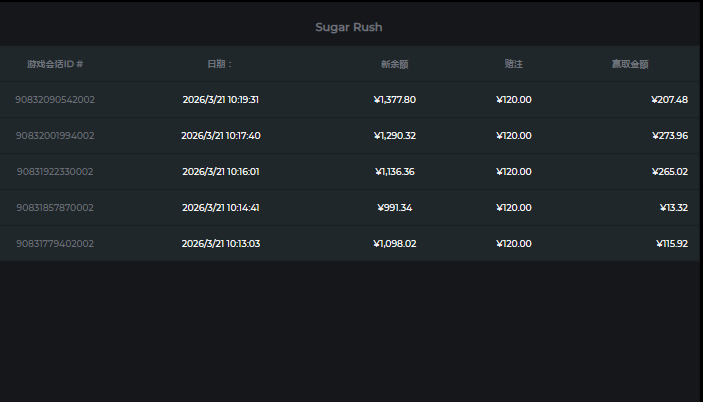Click the 游戏会话ID # column header

tap(55, 64)
